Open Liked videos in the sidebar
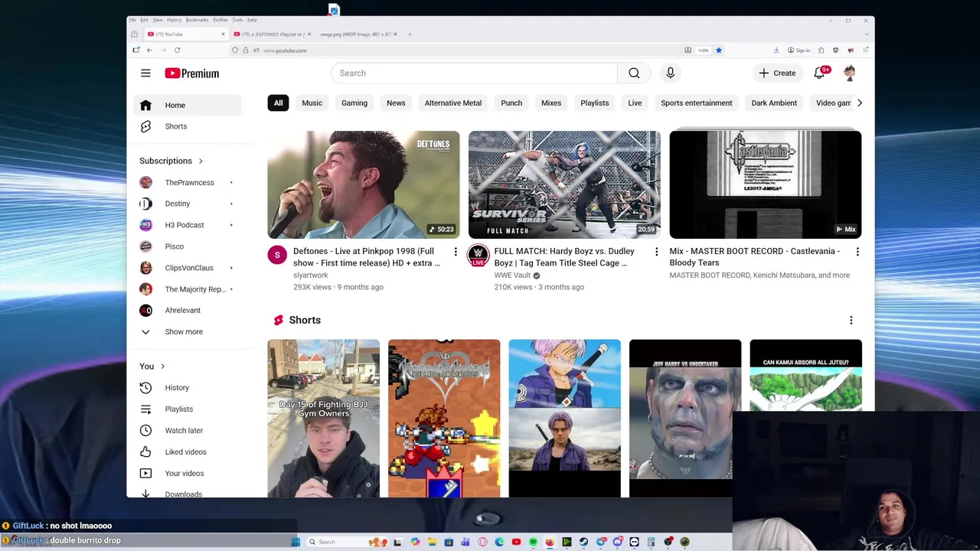 [x=187, y=452]
